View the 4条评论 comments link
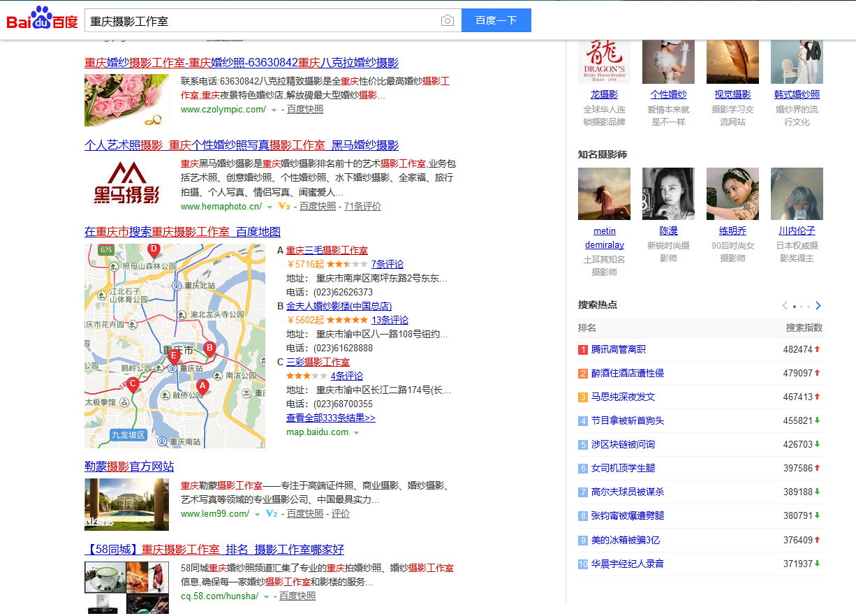 tap(347, 376)
